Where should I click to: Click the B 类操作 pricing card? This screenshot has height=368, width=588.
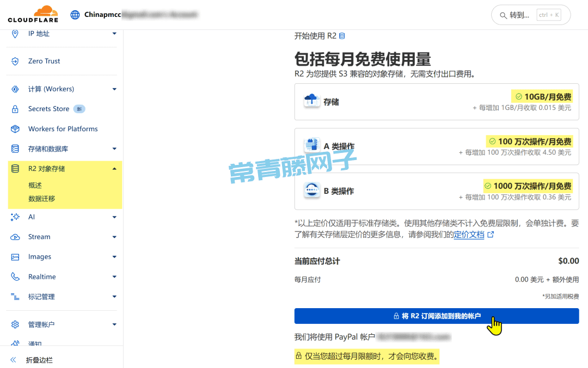point(437,191)
